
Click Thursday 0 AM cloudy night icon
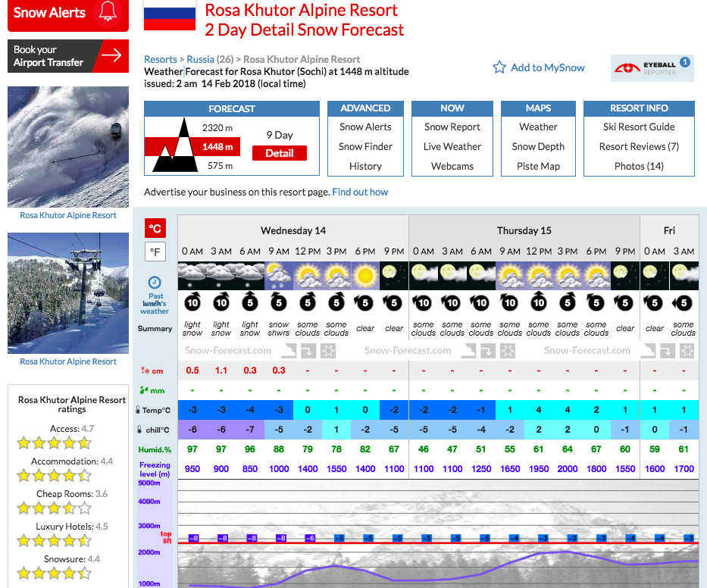click(424, 276)
